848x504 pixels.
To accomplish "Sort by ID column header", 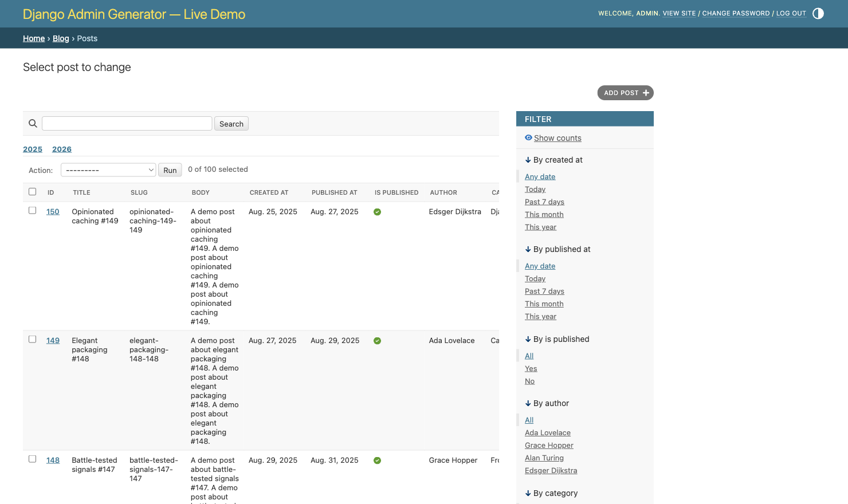I will 50,192.
